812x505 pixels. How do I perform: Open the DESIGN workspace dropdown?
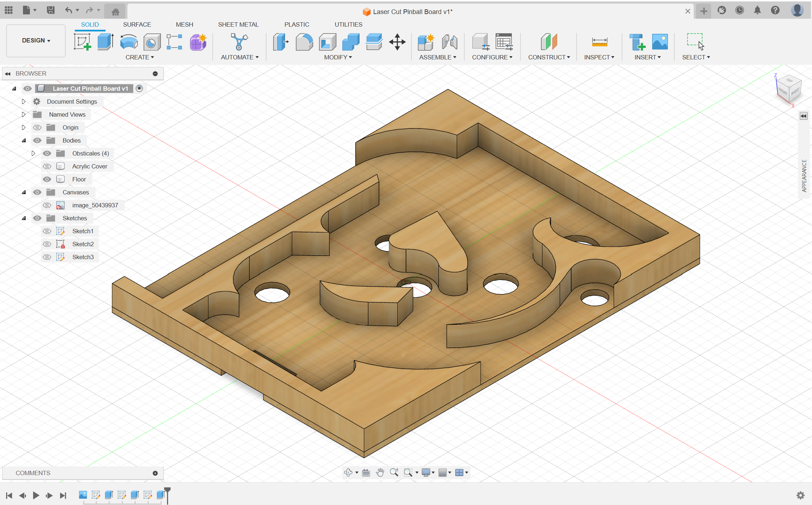pos(36,40)
